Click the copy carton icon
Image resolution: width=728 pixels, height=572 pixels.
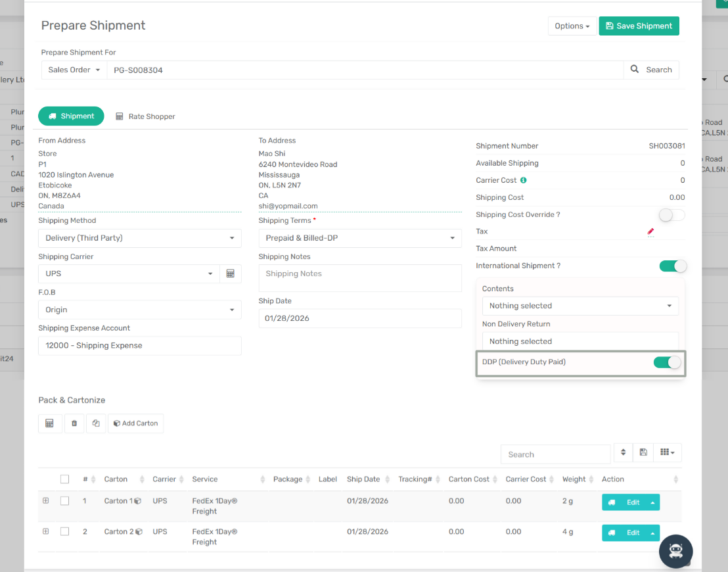[96, 423]
